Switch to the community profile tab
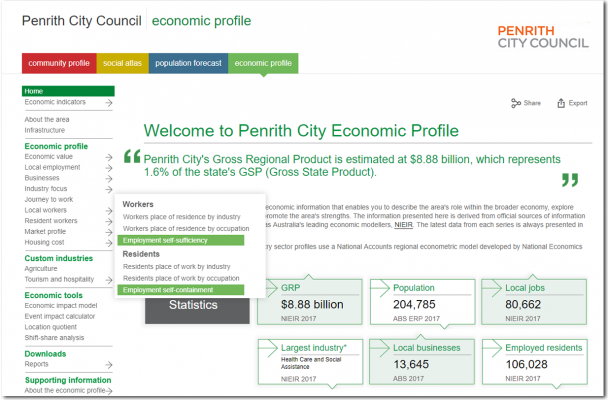608x400 pixels. (x=59, y=63)
